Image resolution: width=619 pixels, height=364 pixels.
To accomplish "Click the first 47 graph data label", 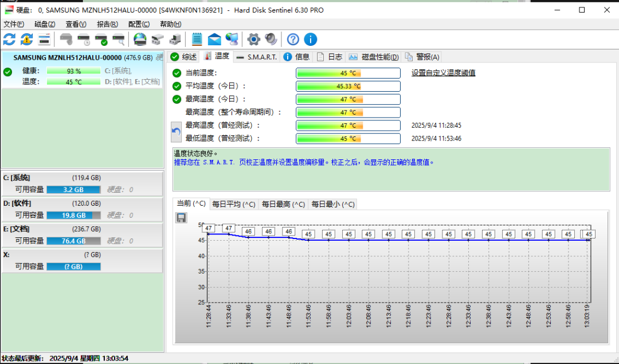I will coord(209,228).
